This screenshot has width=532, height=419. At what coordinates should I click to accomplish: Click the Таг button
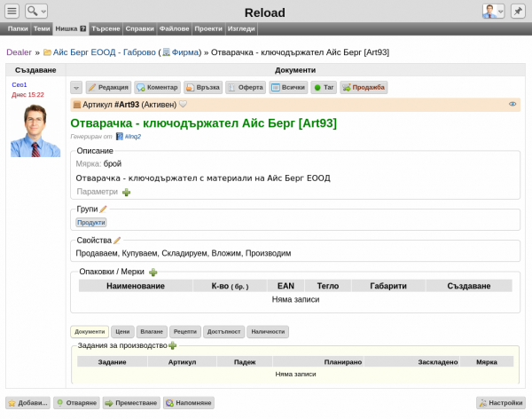point(324,88)
